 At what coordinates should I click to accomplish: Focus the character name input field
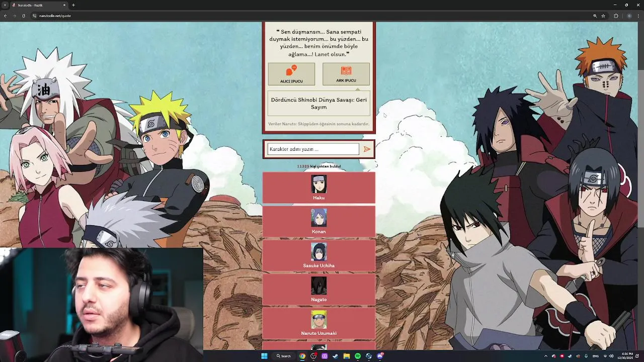[313, 149]
